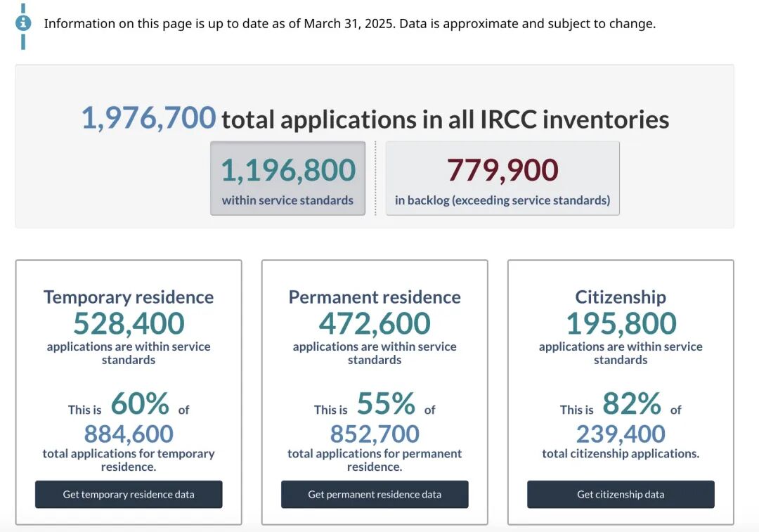Click the 60% percentage value

[x=140, y=403]
